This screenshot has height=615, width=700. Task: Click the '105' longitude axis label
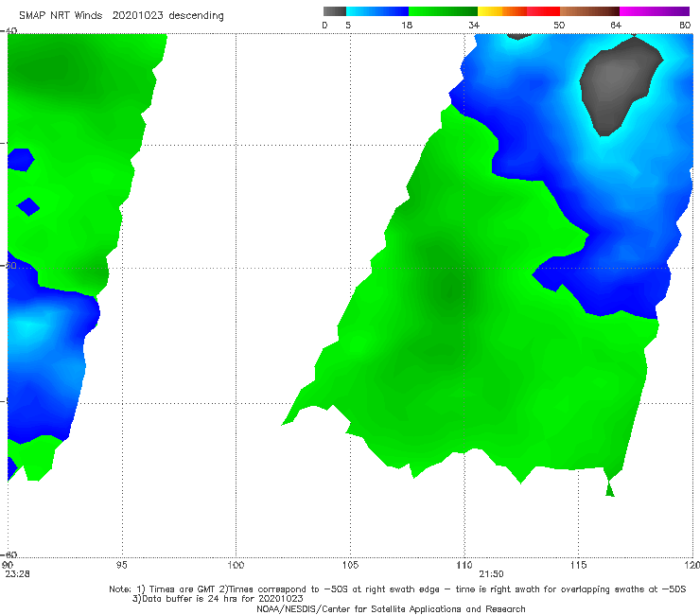[x=350, y=565]
